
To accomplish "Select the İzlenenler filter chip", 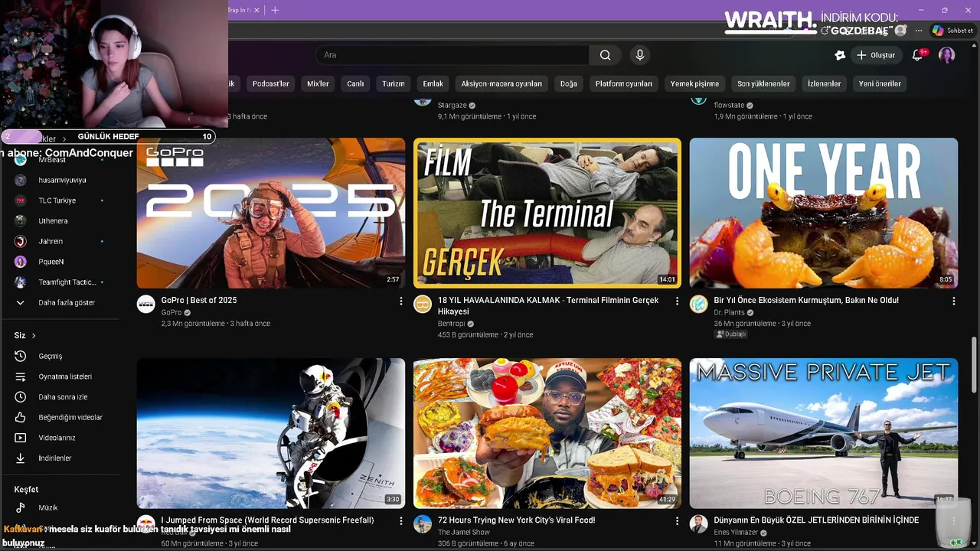I will (x=825, y=83).
